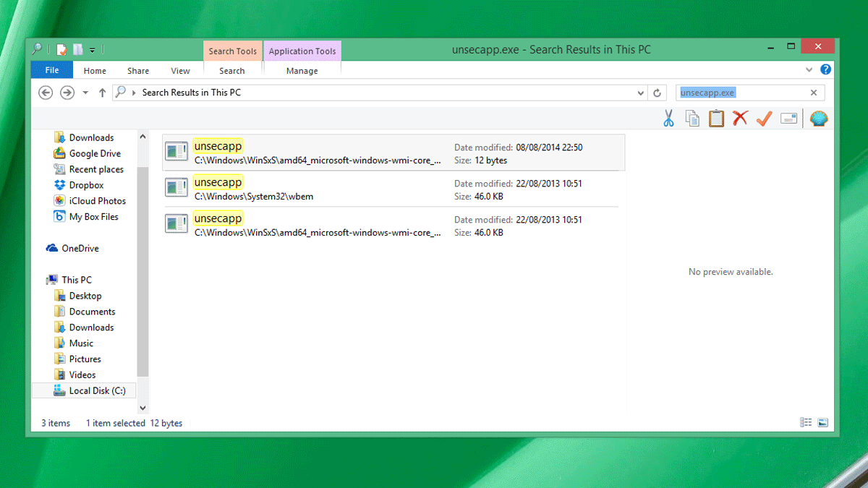This screenshot has width=868, height=488.
Task: Clear the unsecapp.exe search box
Action: click(814, 93)
